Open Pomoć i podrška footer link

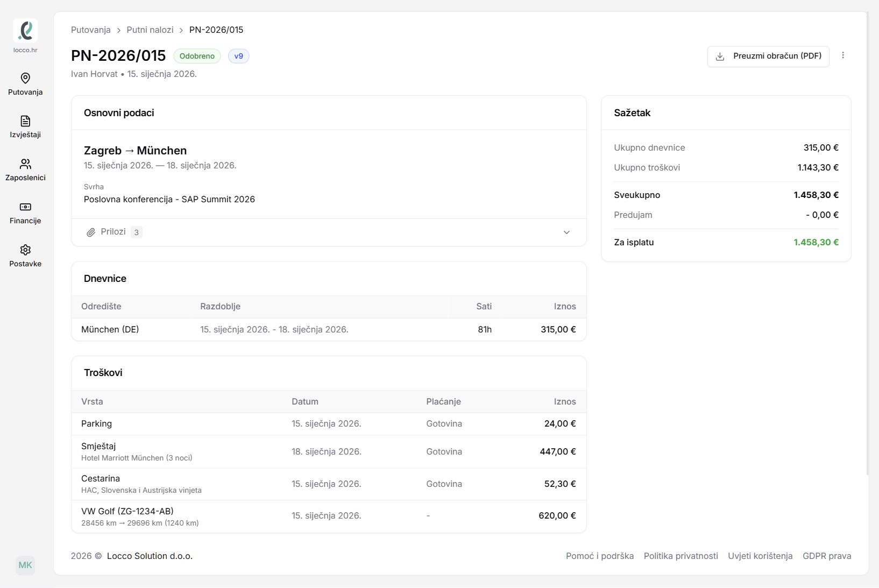point(599,556)
